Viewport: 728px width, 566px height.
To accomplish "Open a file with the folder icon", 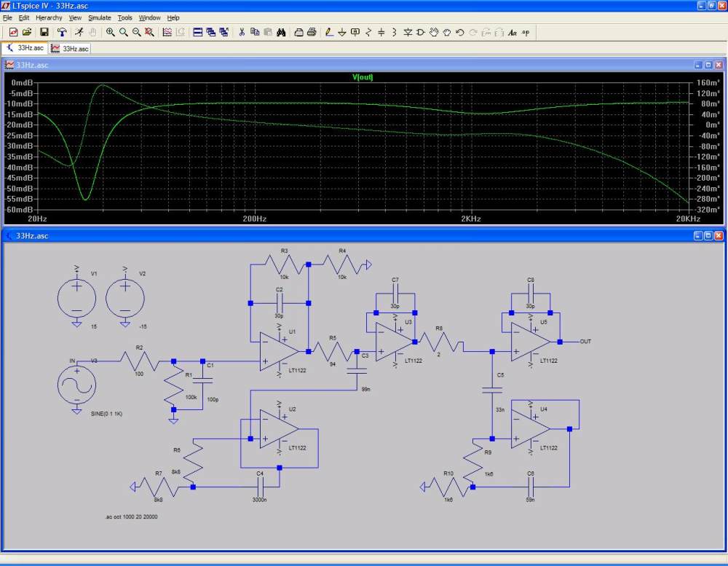I will pos(27,32).
